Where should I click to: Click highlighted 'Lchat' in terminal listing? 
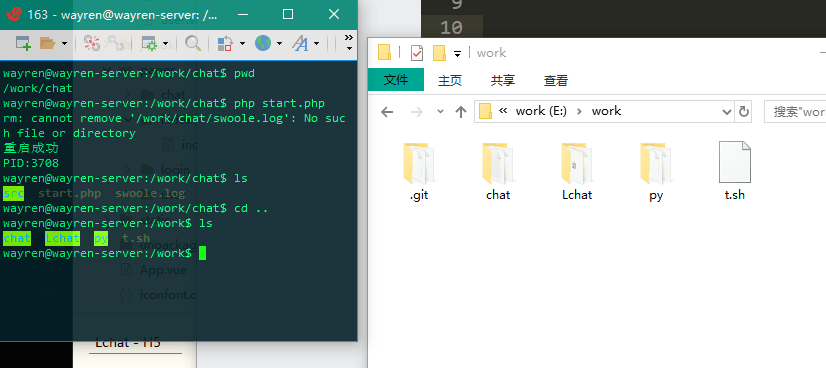click(62, 238)
